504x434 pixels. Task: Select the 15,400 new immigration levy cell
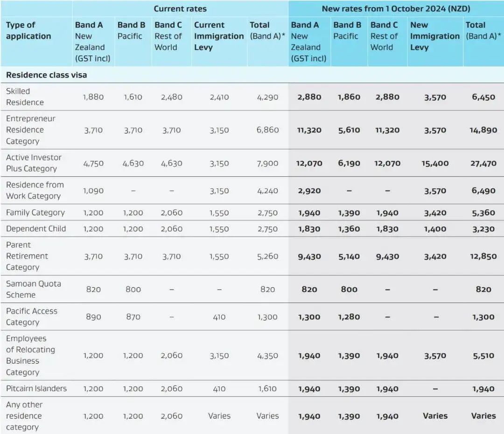point(435,164)
